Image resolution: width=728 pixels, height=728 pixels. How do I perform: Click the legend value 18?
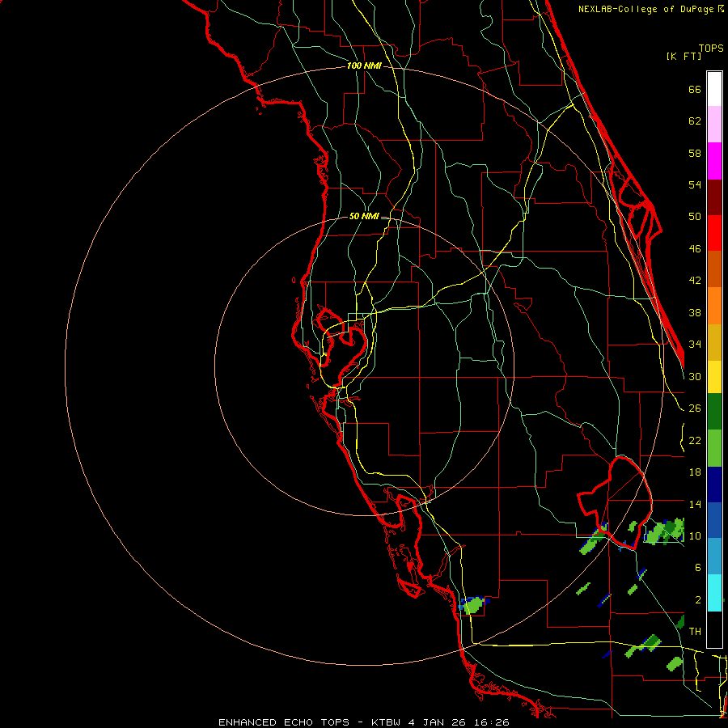click(x=695, y=472)
